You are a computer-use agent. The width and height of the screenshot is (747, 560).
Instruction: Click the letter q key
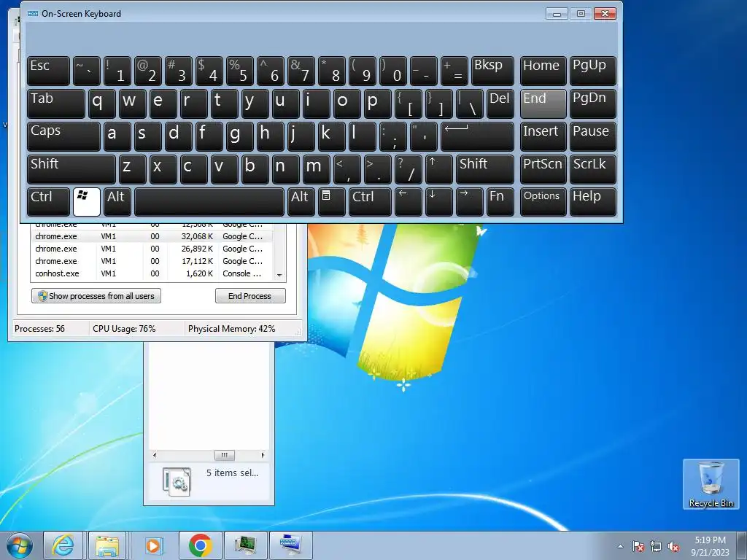click(102, 104)
